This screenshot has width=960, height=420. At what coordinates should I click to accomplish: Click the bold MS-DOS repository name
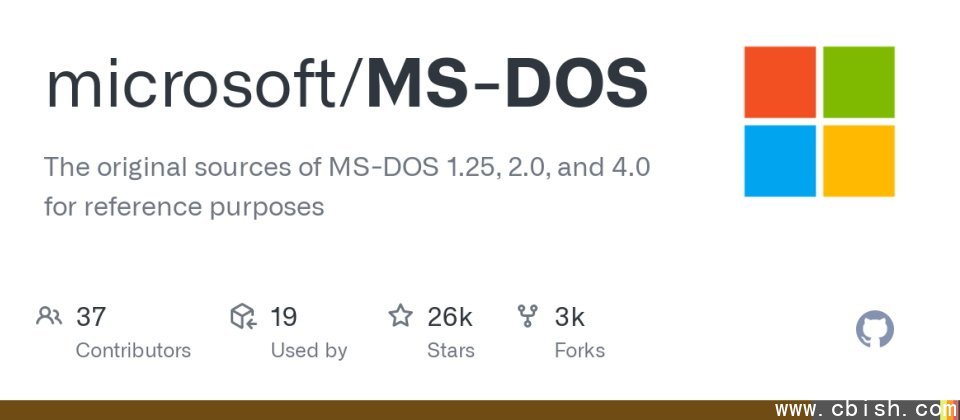[x=507, y=83]
